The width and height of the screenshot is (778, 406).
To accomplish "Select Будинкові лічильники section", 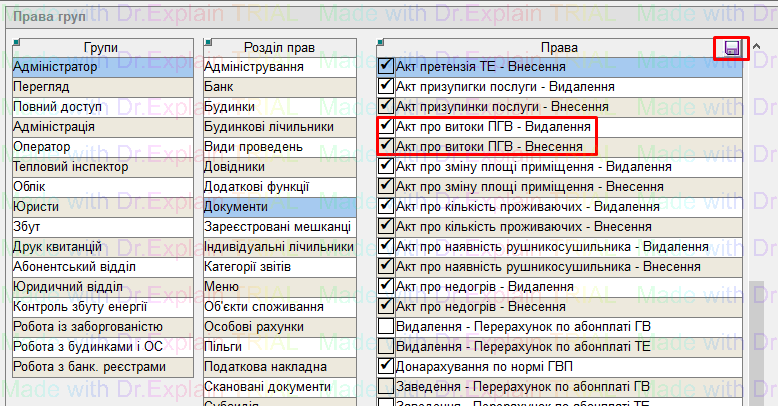I will point(279,127).
